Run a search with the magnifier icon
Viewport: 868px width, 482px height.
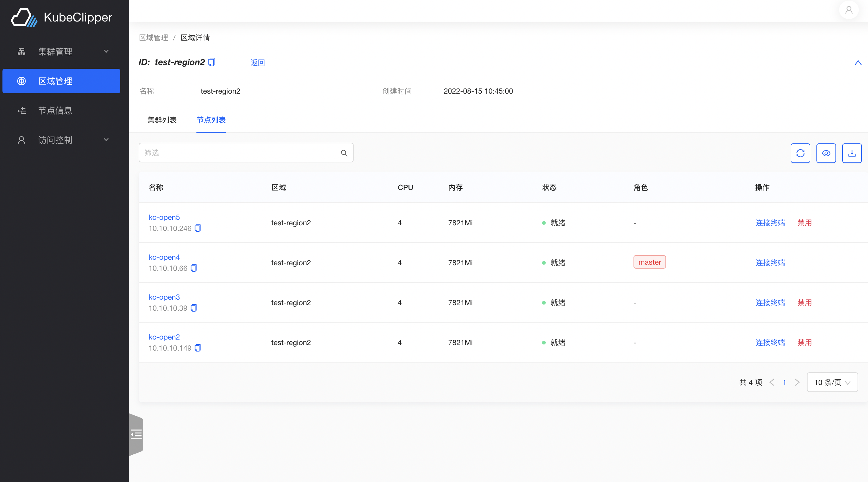(x=344, y=153)
